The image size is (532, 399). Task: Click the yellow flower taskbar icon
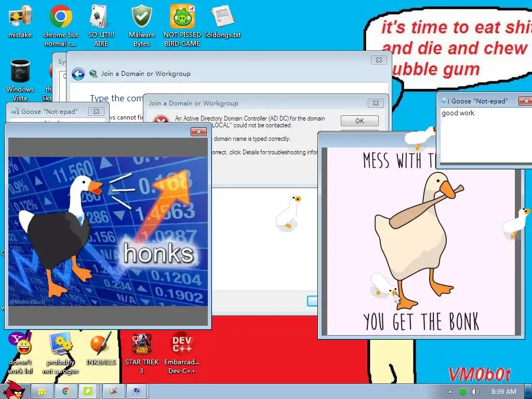pos(42,392)
